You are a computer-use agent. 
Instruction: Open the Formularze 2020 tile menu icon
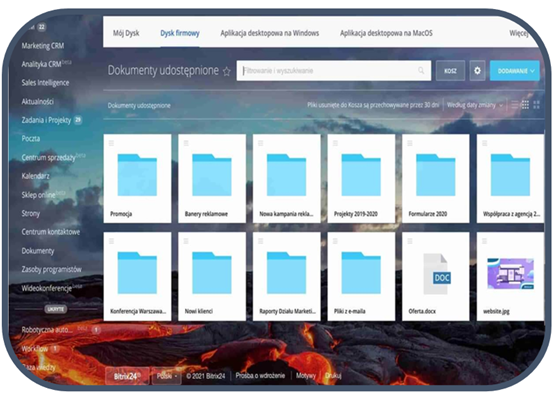click(410, 143)
